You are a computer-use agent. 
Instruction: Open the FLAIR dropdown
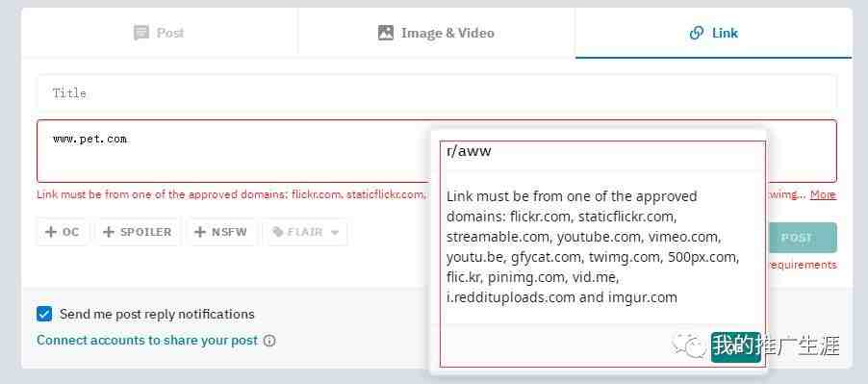[x=306, y=232]
